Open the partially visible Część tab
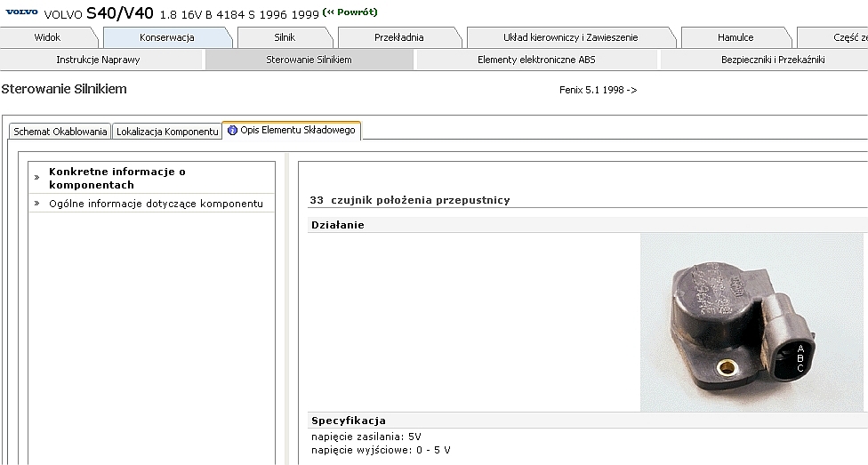This screenshot has width=868, height=465. point(832,37)
